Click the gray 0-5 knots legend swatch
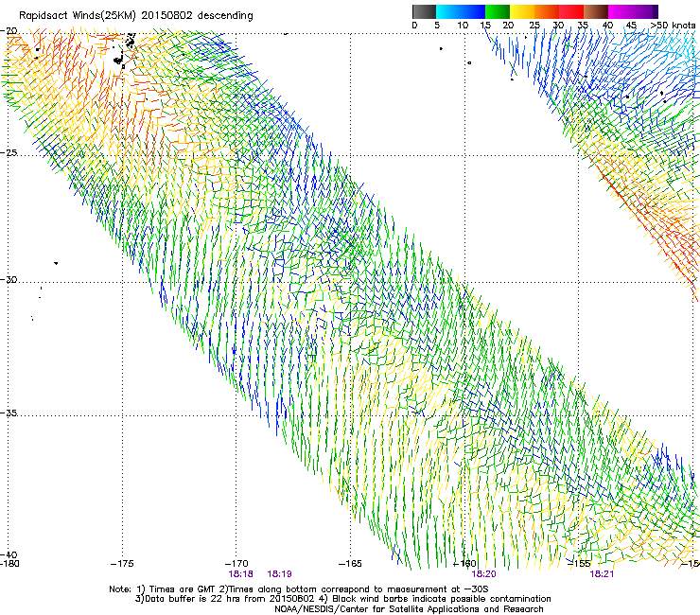This screenshot has height=615, width=700. tap(424, 11)
